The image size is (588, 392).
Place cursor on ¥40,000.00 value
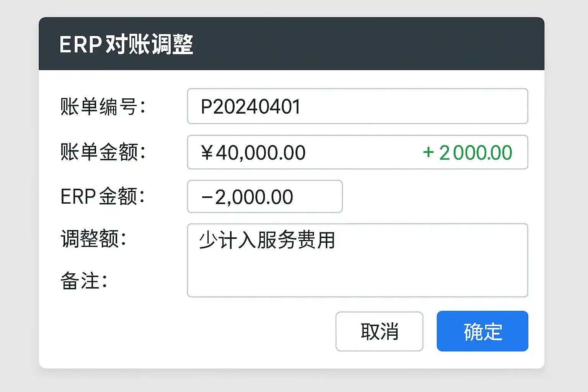253,153
